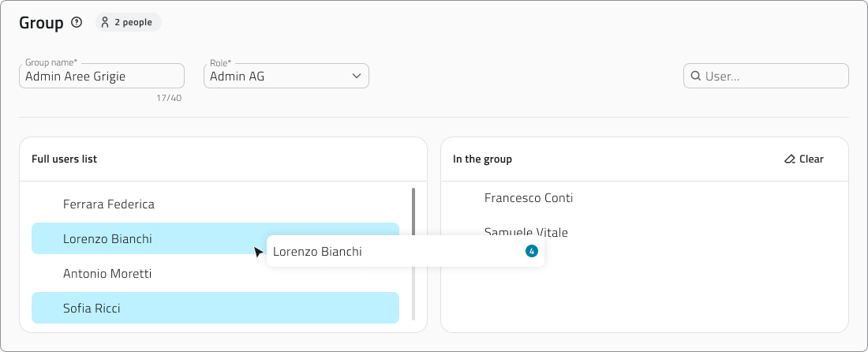Viewport: 868px width, 352px height.
Task: Click the eraser icon beside Clear
Action: pyautogui.click(x=790, y=159)
